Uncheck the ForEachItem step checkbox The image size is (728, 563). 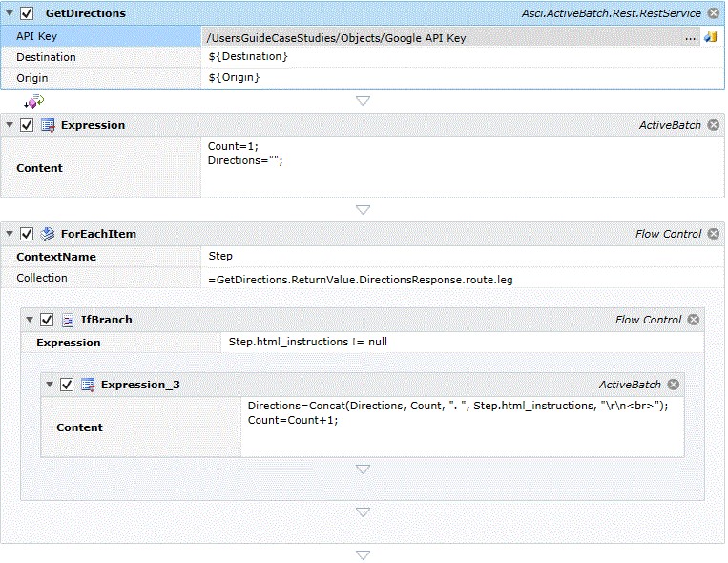[x=27, y=234]
